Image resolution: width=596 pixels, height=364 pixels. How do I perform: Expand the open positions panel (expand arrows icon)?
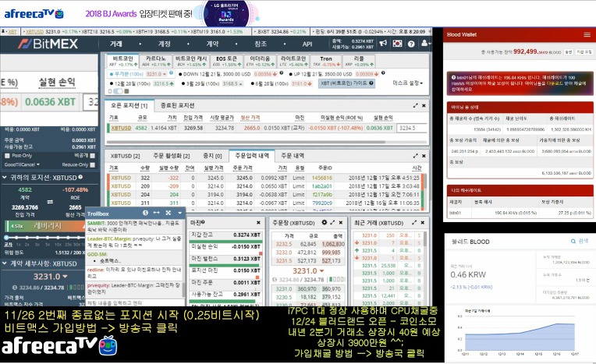point(416,106)
